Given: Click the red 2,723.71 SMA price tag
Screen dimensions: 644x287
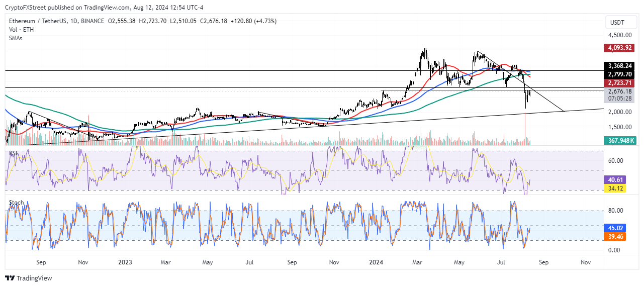Looking at the screenshot, I should click(619, 82).
